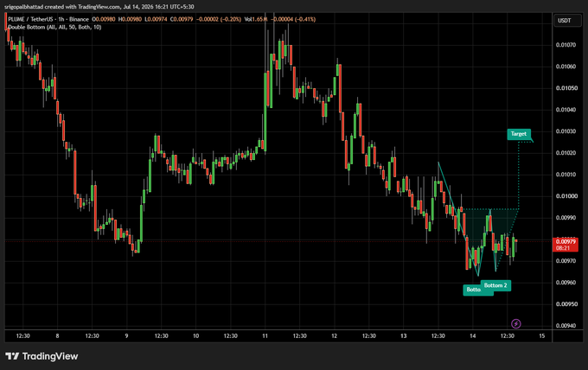Image resolution: width=588 pixels, height=370 pixels.
Task: Click the 0.00960 price axis label
Action: tap(566, 283)
